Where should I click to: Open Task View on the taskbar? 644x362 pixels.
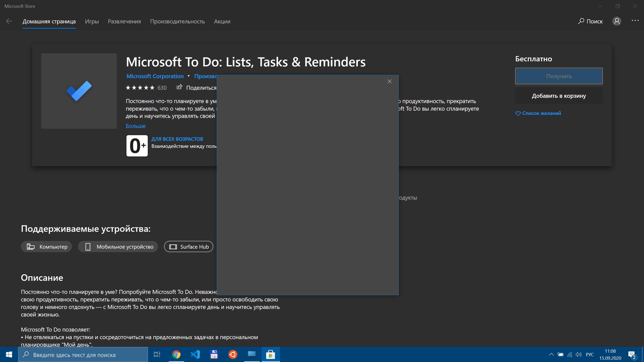(157, 355)
